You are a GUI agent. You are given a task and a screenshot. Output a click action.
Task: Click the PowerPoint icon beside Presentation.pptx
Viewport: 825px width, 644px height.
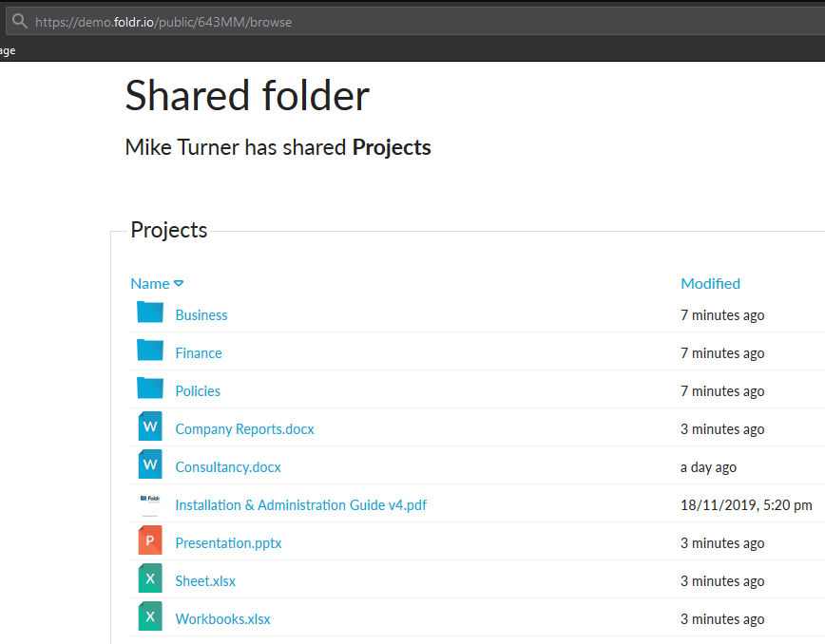coord(149,540)
